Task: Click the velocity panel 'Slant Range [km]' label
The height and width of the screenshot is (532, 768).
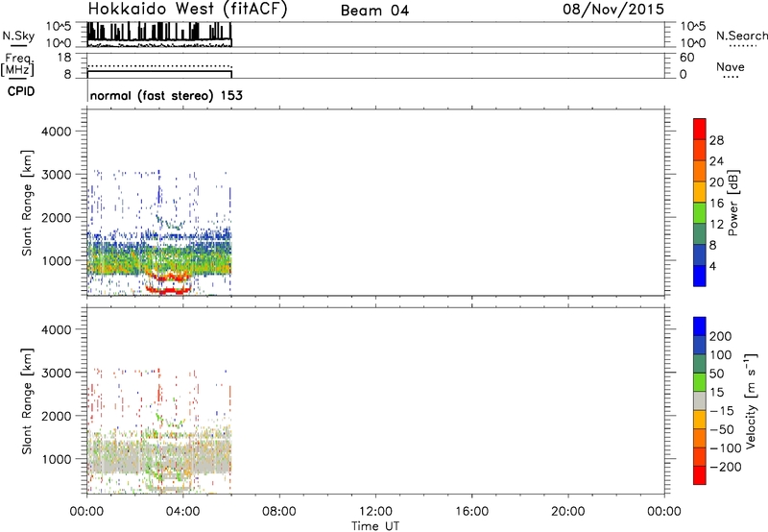Action: [x=27, y=400]
